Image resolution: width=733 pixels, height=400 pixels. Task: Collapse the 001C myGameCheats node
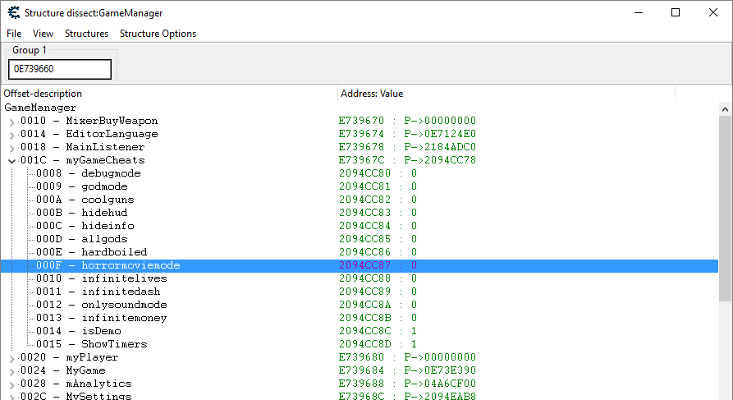tap(12, 160)
